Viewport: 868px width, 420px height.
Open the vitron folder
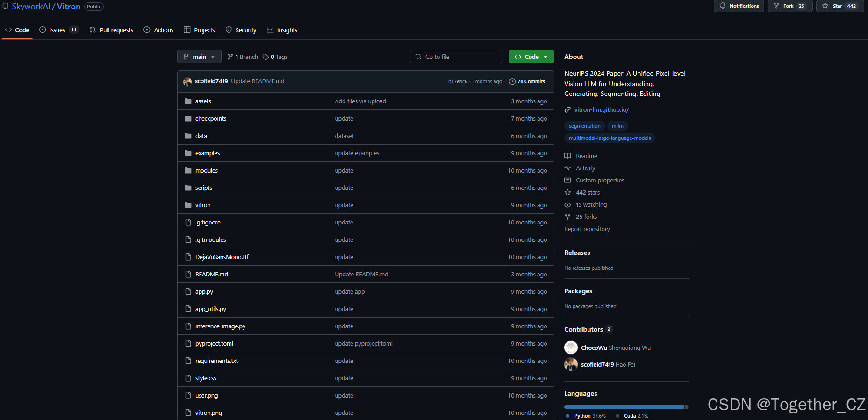click(203, 205)
